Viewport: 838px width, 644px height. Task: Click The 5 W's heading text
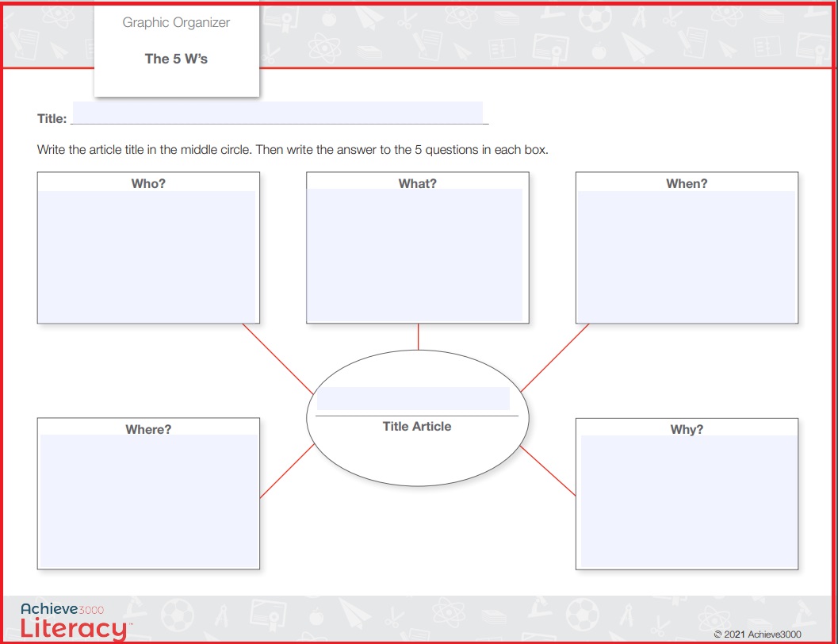(x=176, y=59)
